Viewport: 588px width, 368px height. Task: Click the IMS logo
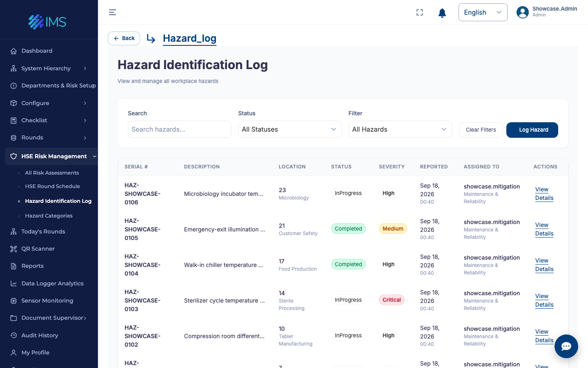coord(47,22)
